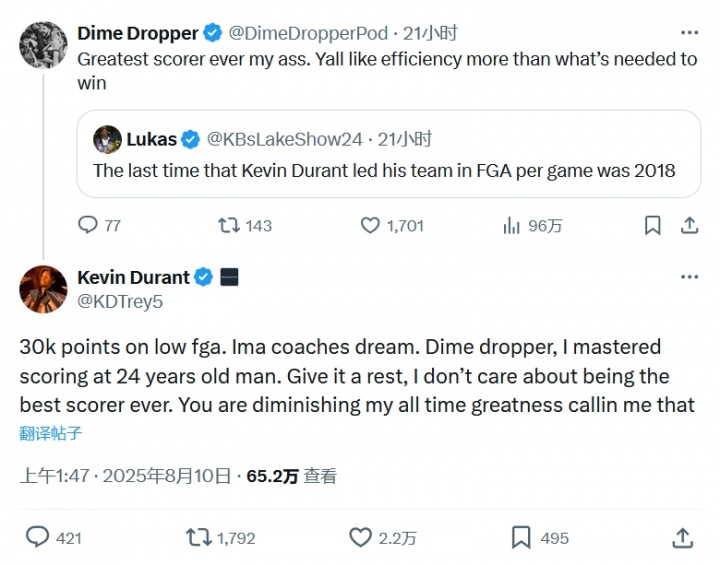Reply to Kevin Durant's post
This screenshot has width=720, height=565.
click(x=38, y=537)
